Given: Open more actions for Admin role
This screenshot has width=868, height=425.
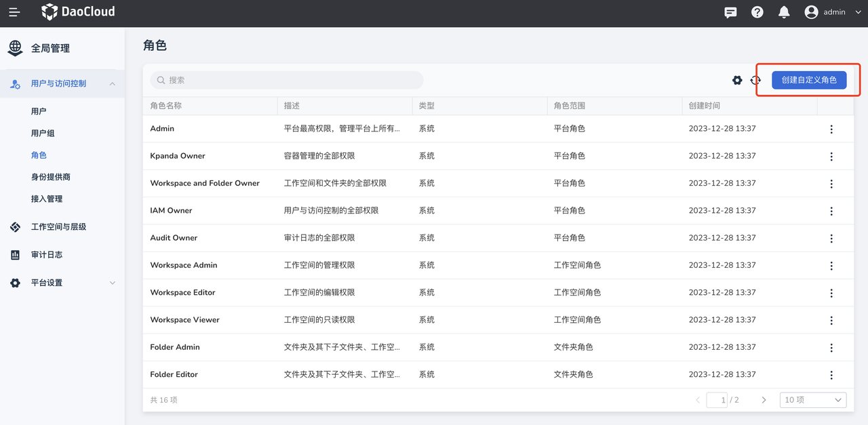Looking at the screenshot, I should click(x=831, y=129).
